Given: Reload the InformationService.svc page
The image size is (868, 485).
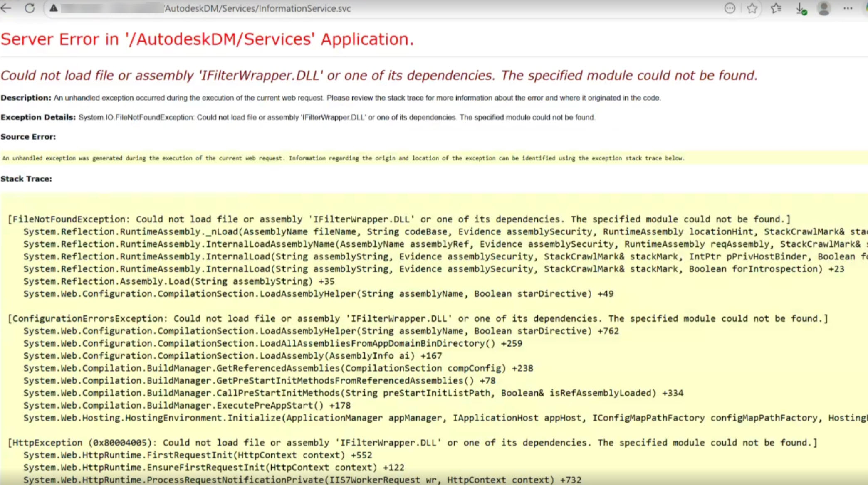Looking at the screenshot, I should (x=30, y=8).
